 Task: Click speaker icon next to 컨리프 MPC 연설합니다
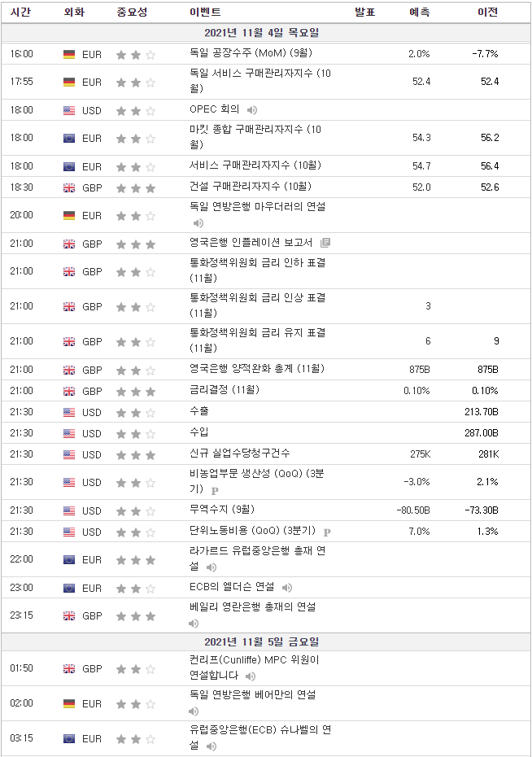pyautogui.click(x=250, y=676)
